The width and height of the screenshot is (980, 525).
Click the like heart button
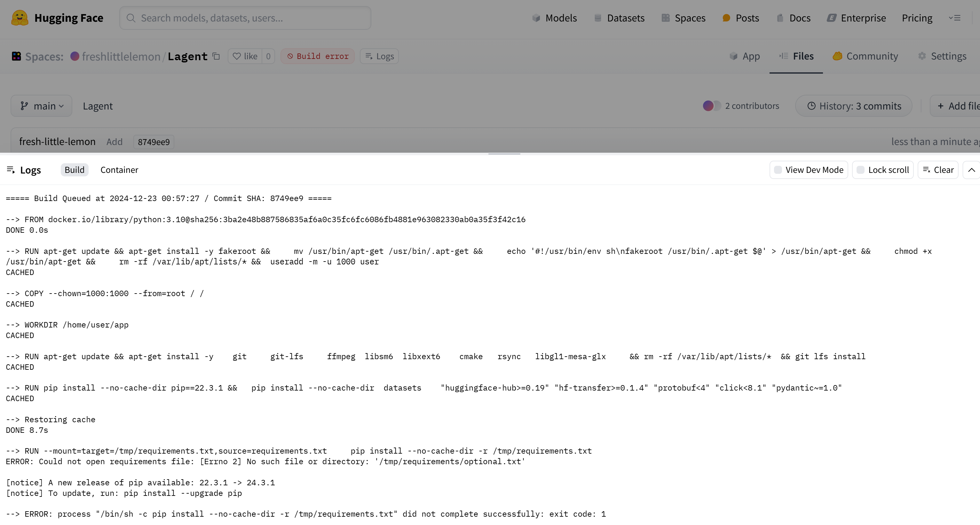pos(245,56)
